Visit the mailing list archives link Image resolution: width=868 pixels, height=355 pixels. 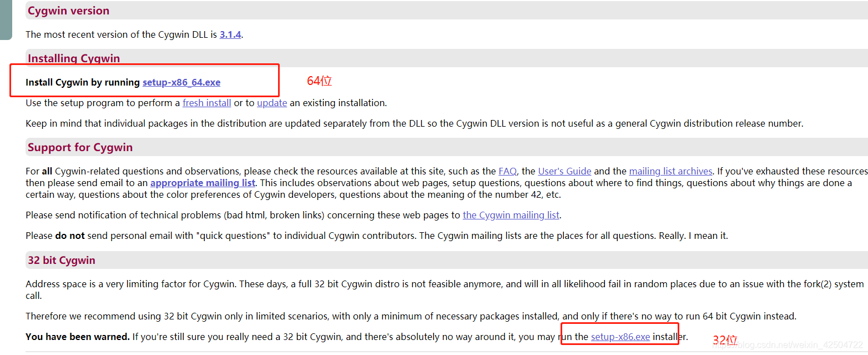click(x=670, y=171)
